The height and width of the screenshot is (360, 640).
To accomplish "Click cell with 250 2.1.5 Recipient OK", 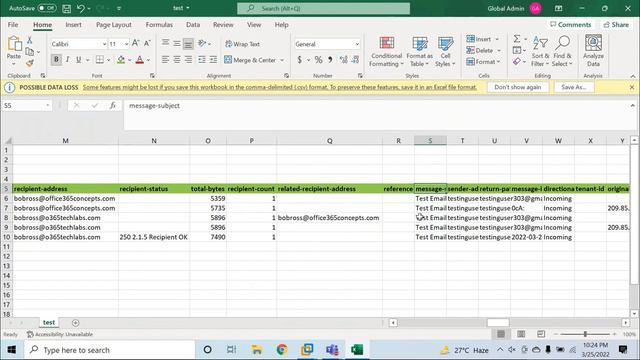I will tap(153, 237).
